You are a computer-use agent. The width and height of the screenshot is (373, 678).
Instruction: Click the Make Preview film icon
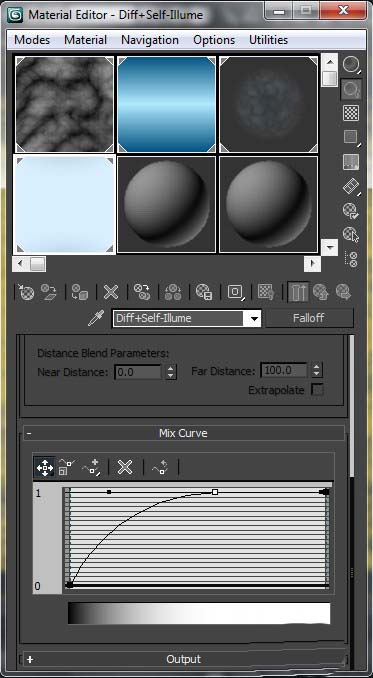point(351,186)
